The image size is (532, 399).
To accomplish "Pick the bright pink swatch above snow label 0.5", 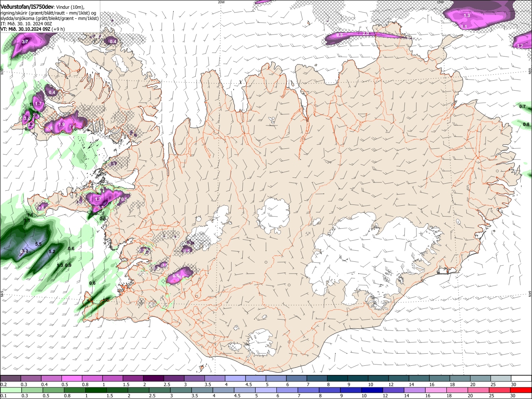I will point(71,378).
